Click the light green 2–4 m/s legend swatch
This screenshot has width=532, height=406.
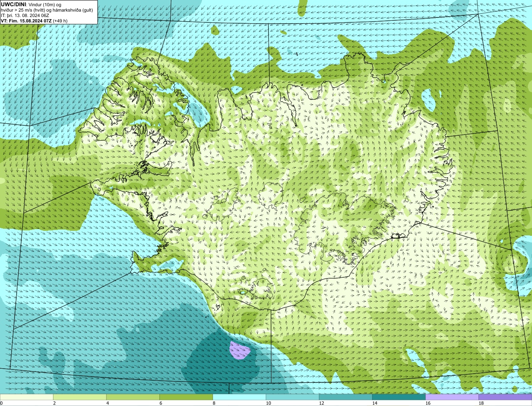pos(80,397)
